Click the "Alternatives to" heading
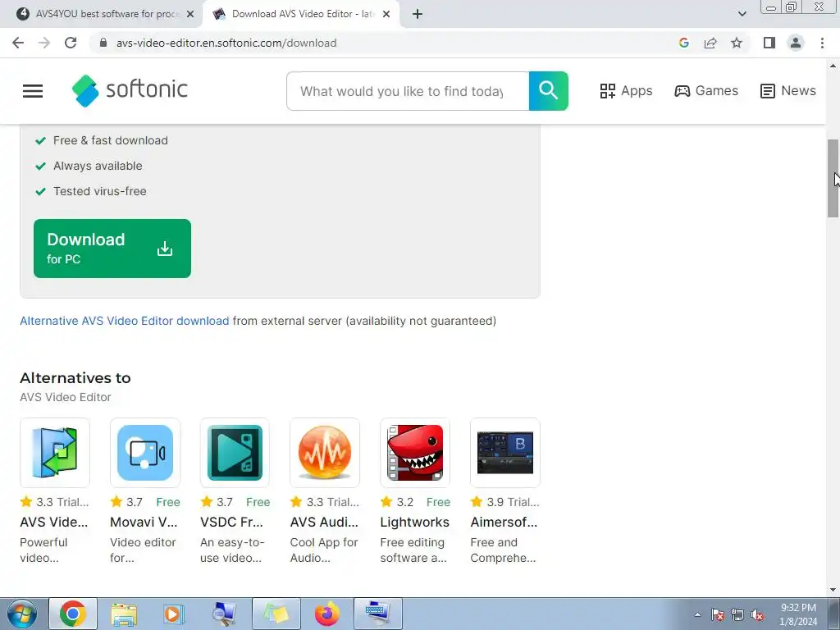The width and height of the screenshot is (840, 630). point(75,378)
